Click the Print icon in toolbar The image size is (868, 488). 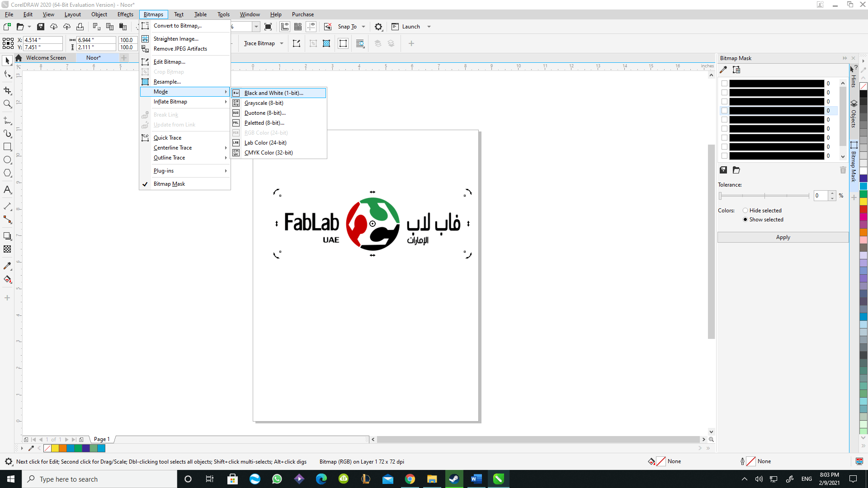80,27
